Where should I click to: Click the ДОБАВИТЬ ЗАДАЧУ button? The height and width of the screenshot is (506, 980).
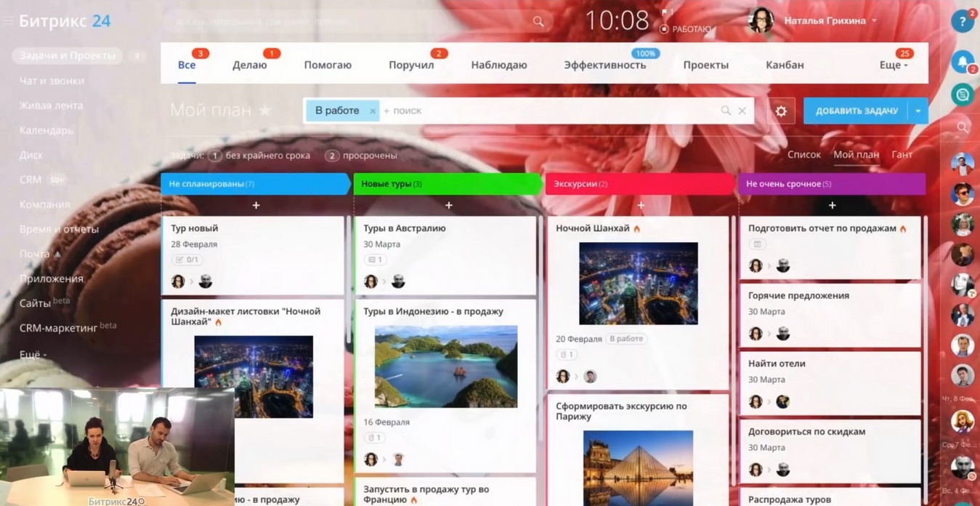pos(856,111)
